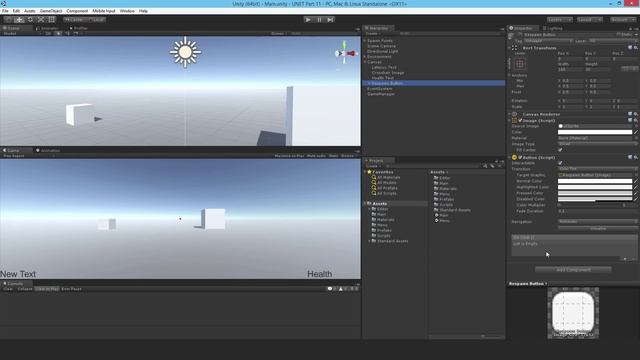Open the Rect Transform component gear menu
This screenshot has width=640, height=360.
coord(635,48)
